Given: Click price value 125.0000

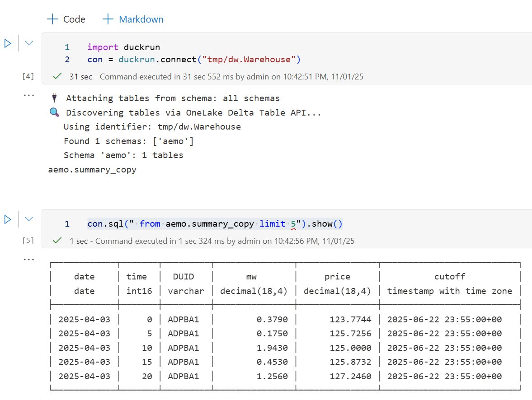Looking at the screenshot, I should pos(350,348).
